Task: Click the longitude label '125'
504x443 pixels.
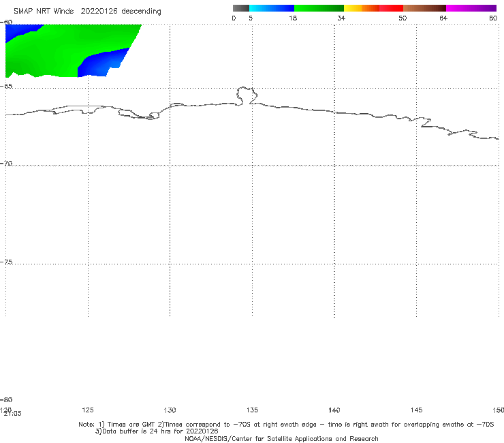Action: (88, 410)
